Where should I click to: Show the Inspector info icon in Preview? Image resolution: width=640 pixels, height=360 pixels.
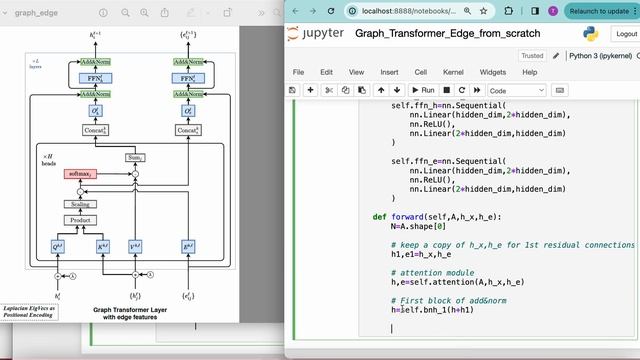103,13
